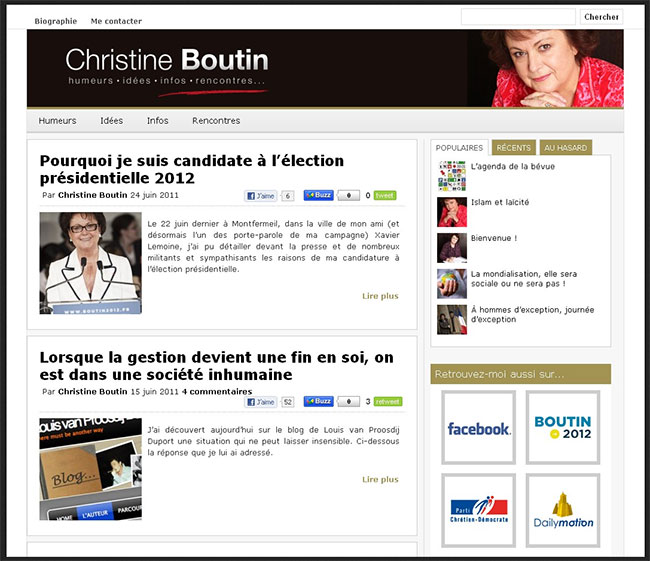The width and height of the screenshot is (650, 561).
Task: Click Lire plus under first article
Action: pos(380,296)
